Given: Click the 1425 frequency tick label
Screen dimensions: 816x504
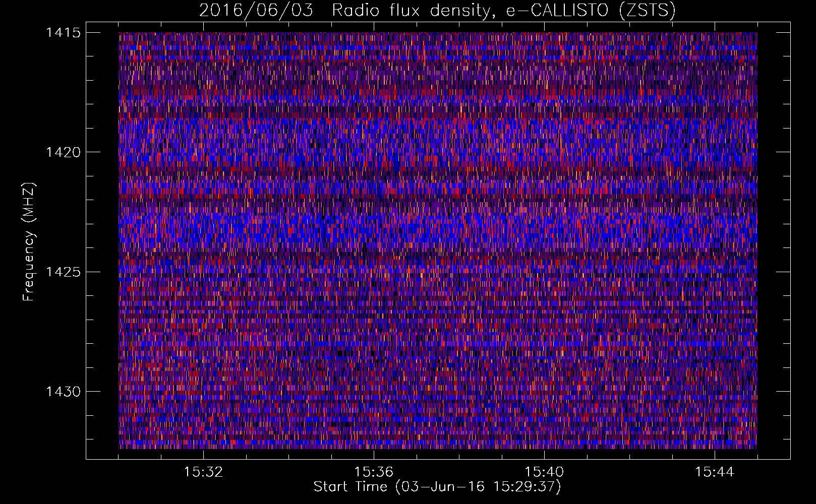Looking at the screenshot, I should [64, 272].
